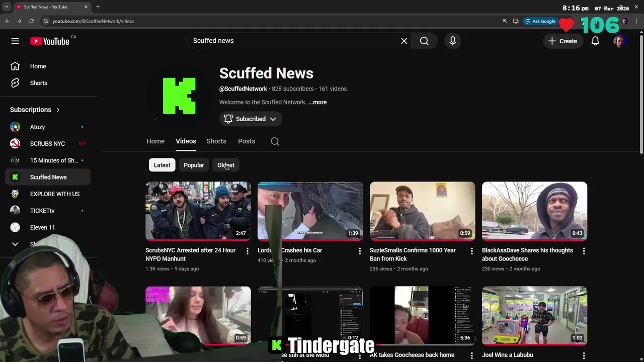Open options menu for ScrubsNYC Arrested video
The image size is (644, 362).
(x=247, y=251)
